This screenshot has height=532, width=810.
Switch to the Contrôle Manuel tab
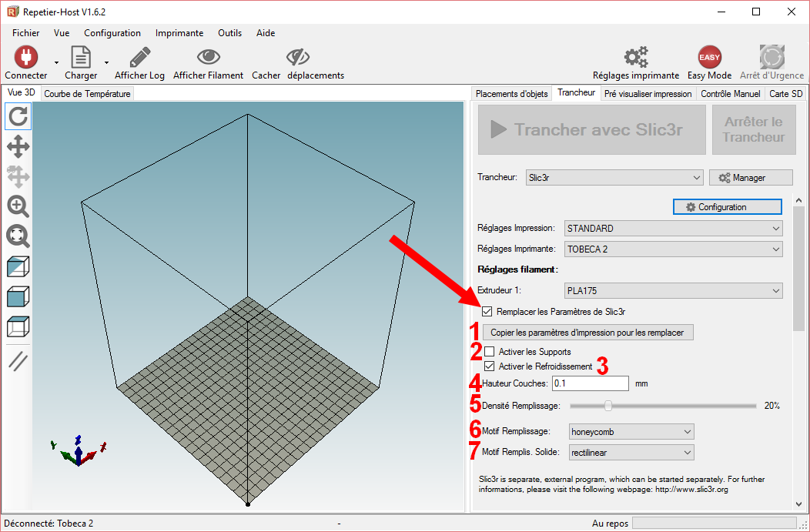pyautogui.click(x=730, y=94)
